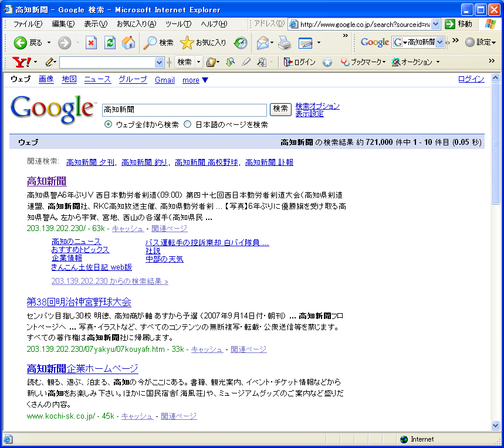Click the vertical scrollbar thumb
The width and height of the screenshot is (504, 448).
pos(495,143)
